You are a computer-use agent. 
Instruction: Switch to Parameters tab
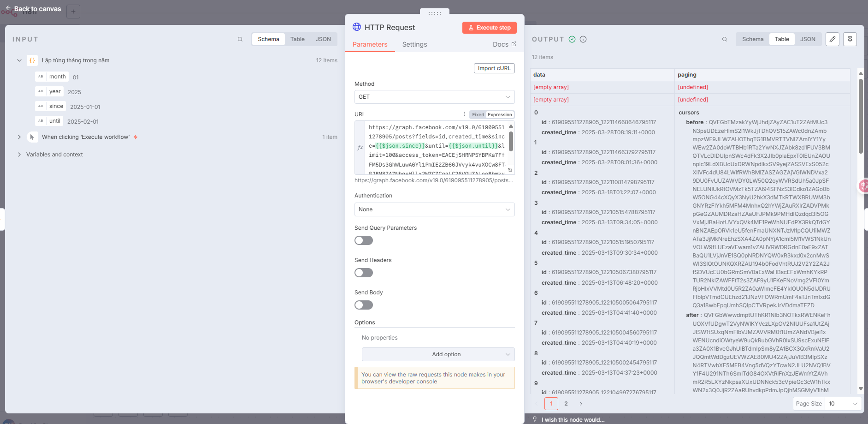coord(370,44)
